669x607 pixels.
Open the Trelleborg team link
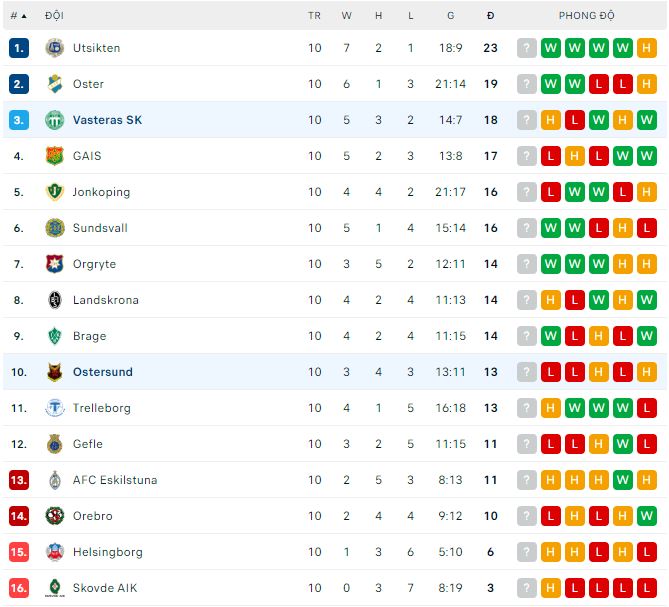[x=101, y=408]
